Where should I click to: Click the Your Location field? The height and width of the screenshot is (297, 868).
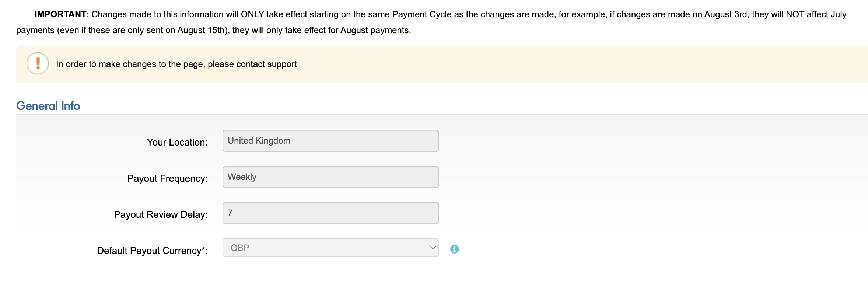click(330, 141)
